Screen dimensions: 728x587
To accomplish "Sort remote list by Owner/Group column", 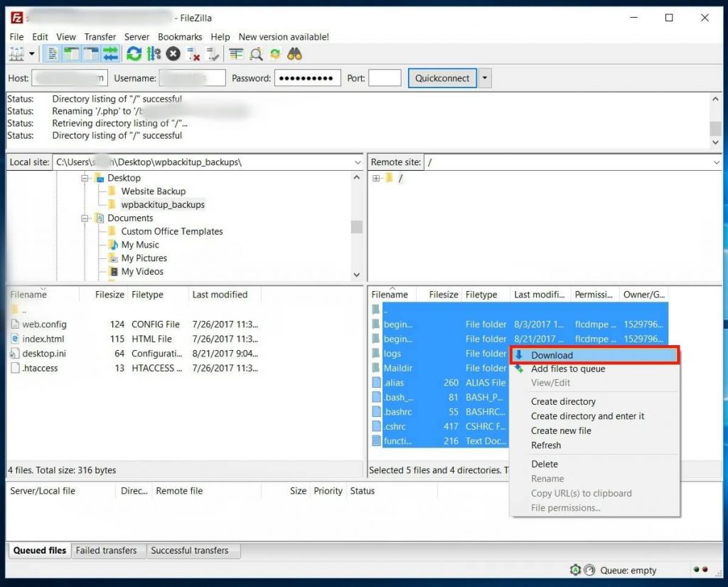I will pos(644,295).
